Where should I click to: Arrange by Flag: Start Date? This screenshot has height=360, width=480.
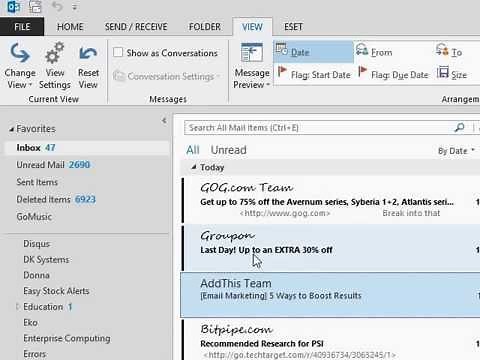tap(314, 74)
